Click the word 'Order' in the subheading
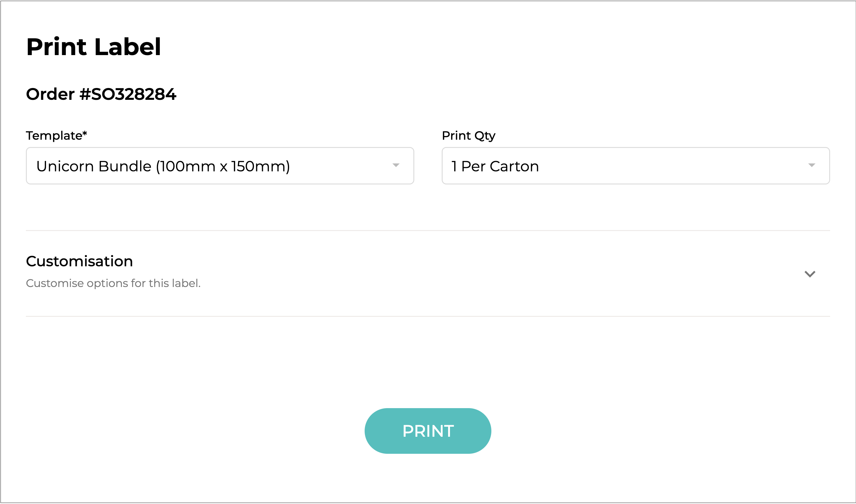856x504 pixels. pyautogui.click(x=50, y=94)
